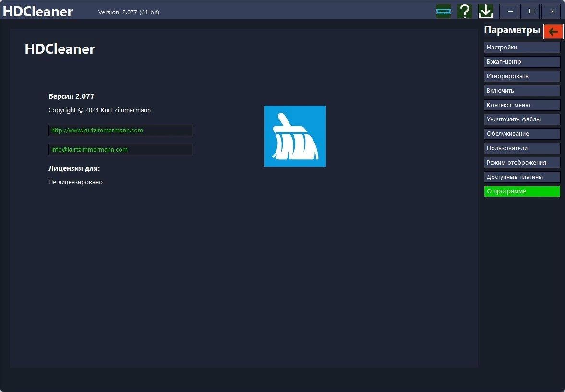Screen dimensions: 565x392
Task: Open Режим отображения settings
Action: 522,163
